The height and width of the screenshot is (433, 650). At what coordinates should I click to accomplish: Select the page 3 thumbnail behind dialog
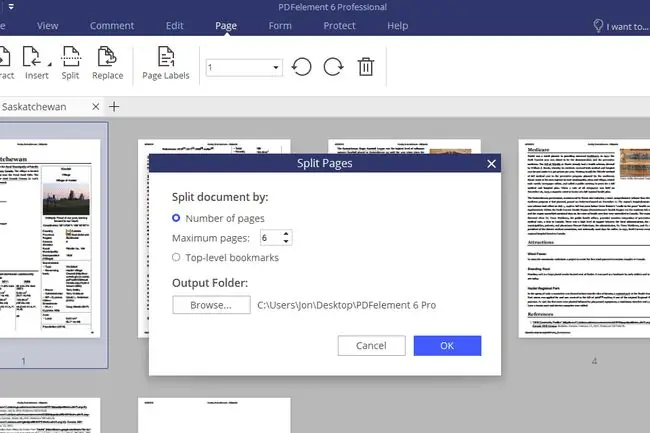pos(404,146)
